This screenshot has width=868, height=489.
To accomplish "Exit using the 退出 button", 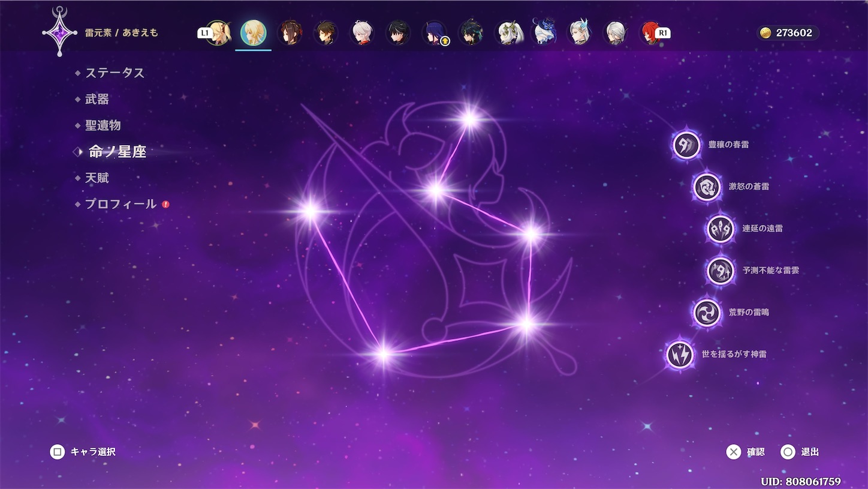I will (x=800, y=452).
